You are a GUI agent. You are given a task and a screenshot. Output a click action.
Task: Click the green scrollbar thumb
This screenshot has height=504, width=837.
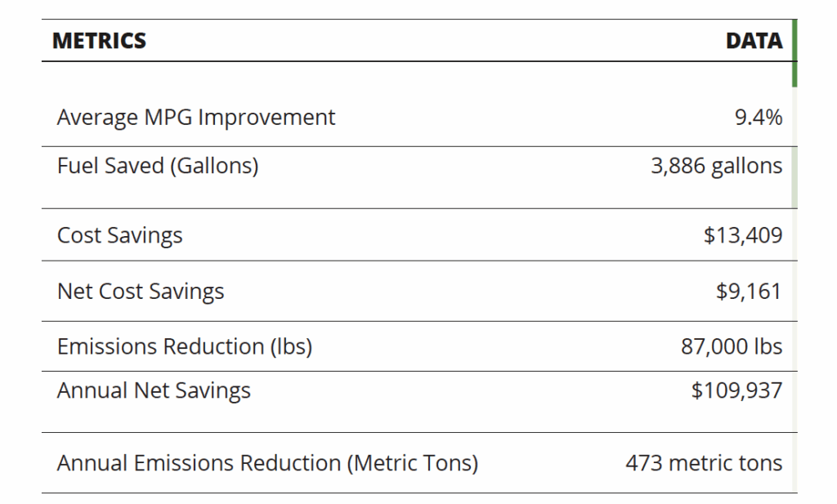[794, 53]
